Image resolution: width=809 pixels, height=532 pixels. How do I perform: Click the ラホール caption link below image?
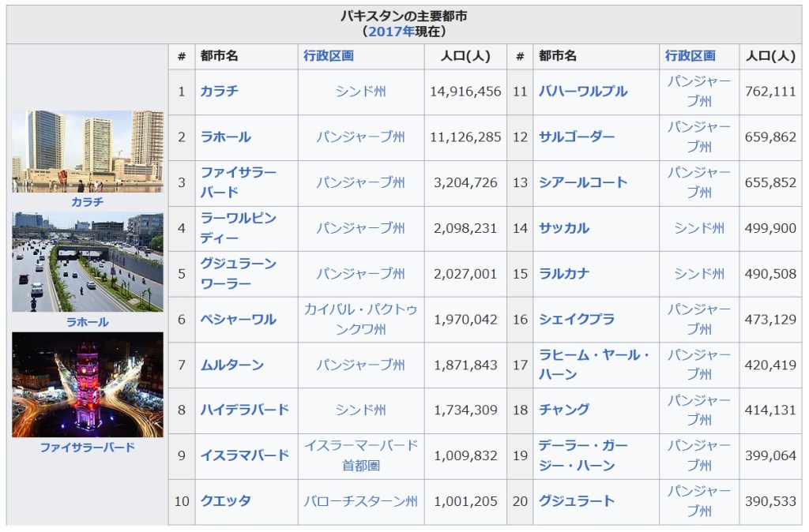coord(87,322)
